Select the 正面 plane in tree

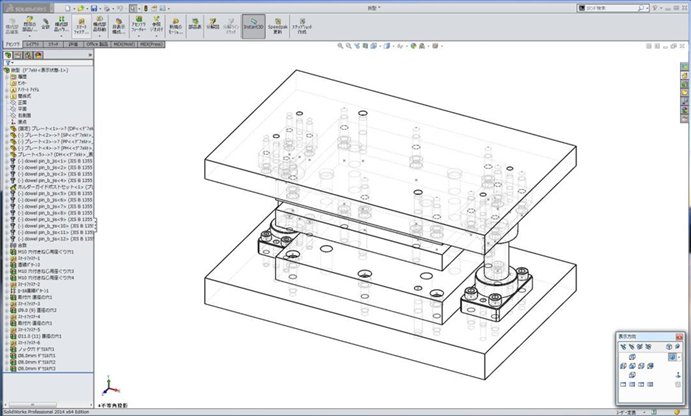pyautogui.click(x=22, y=102)
